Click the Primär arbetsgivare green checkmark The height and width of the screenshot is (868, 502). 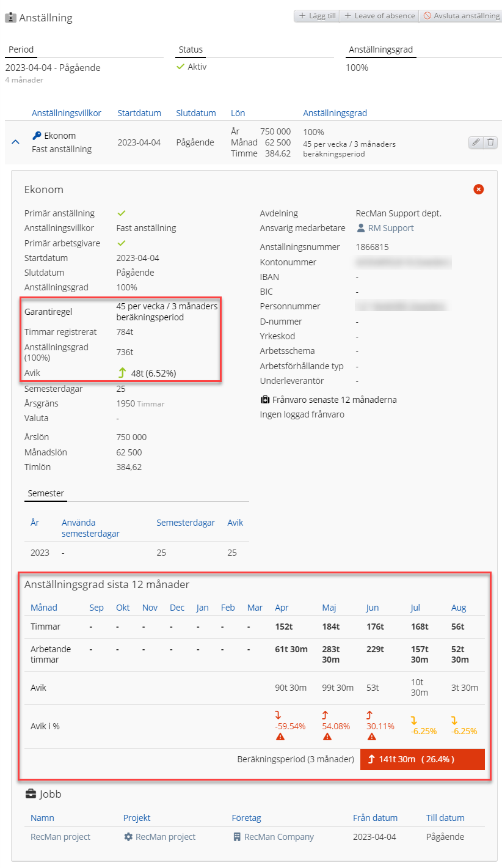point(121,243)
